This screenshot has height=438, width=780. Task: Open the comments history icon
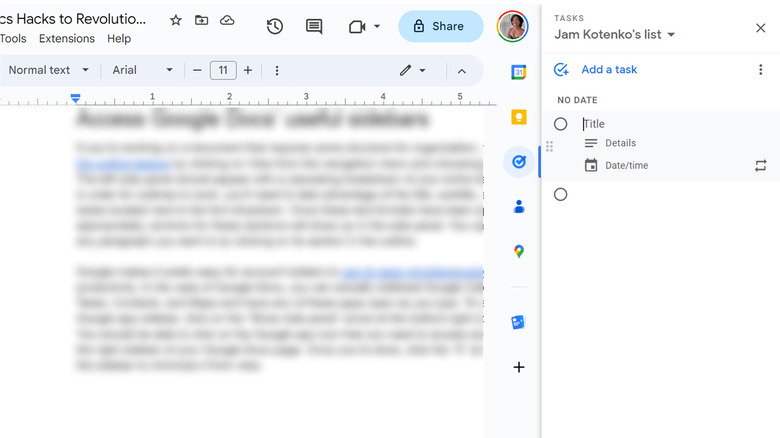[x=314, y=26]
